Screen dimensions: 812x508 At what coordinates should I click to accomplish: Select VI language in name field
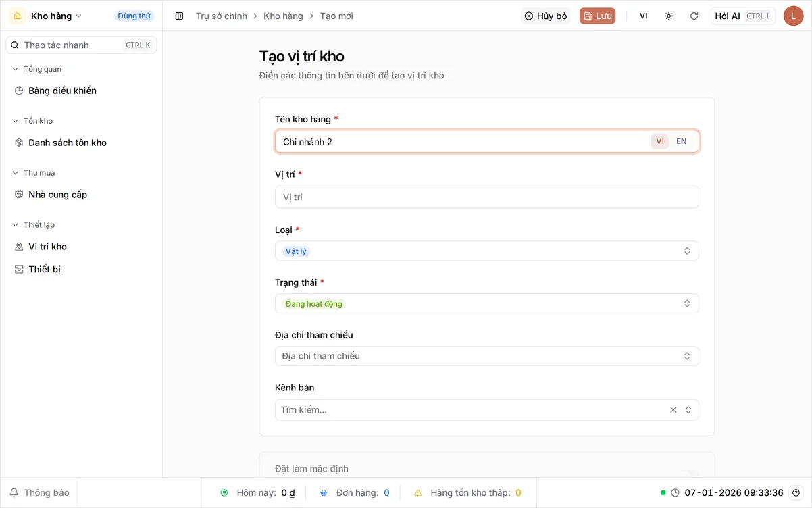pyautogui.click(x=660, y=141)
